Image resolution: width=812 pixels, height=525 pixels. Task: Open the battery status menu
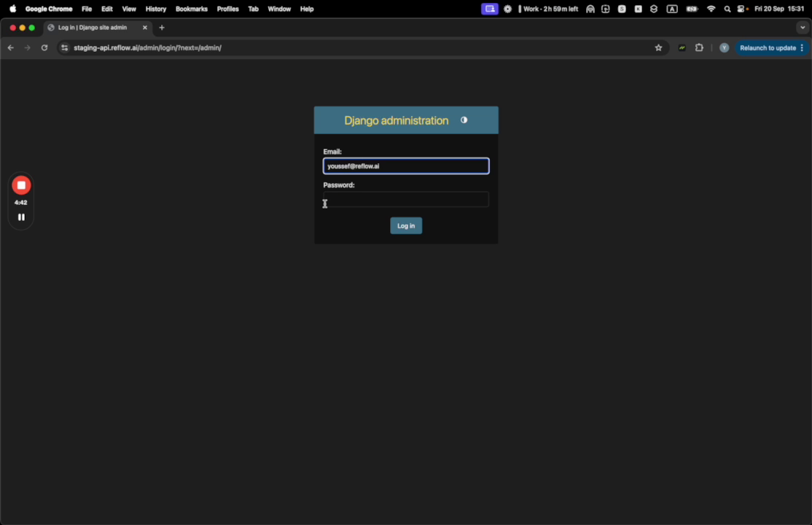(692, 9)
